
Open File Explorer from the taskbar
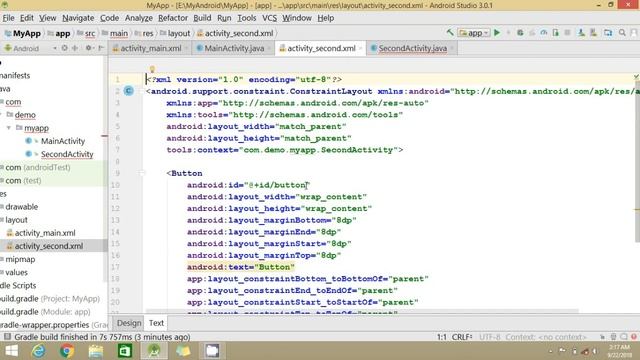96,351
